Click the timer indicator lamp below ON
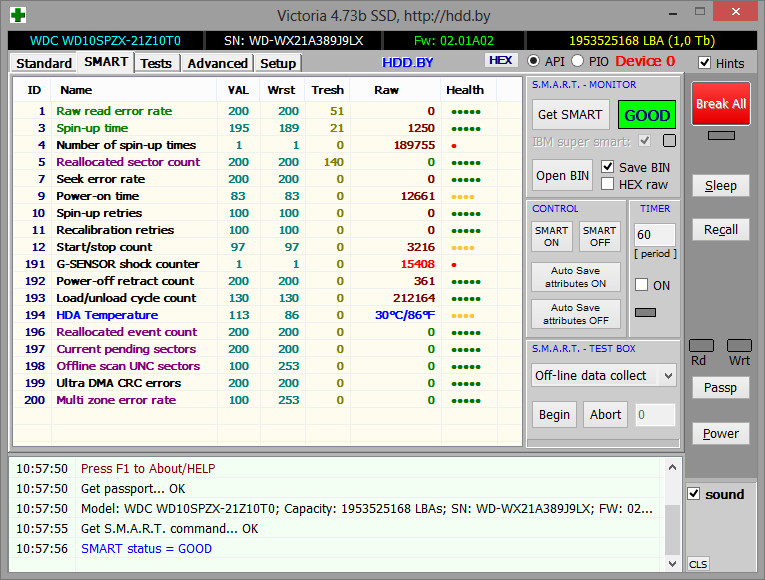Viewport: 765px width, 580px height. pyautogui.click(x=645, y=312)
